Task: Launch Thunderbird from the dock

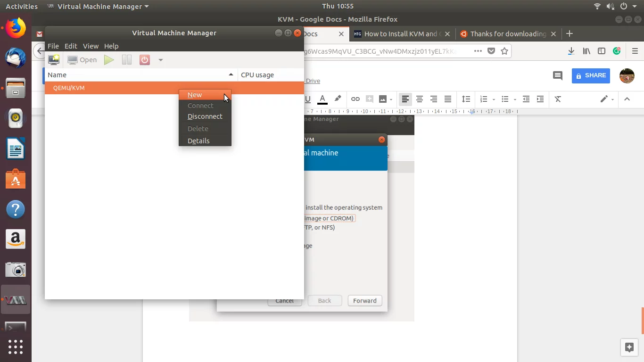Action: click(x=16, y=58)
